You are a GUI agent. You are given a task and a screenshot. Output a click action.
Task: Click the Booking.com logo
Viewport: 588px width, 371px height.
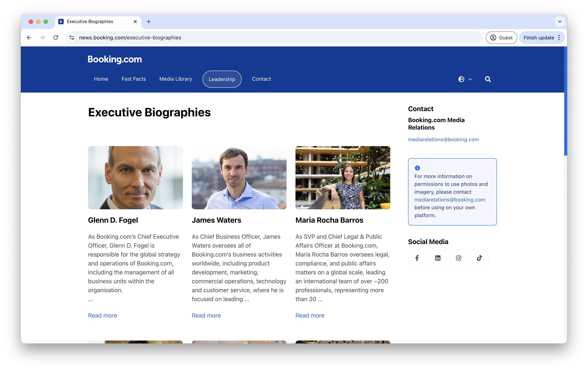[115, 59]
